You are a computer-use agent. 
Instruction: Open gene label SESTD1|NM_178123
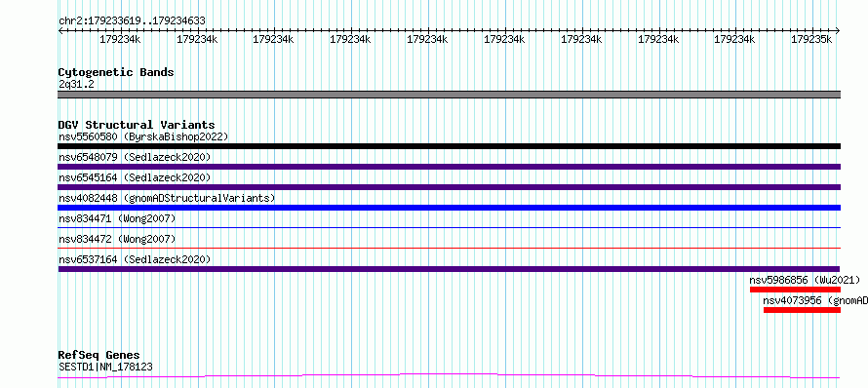(105, 367)
